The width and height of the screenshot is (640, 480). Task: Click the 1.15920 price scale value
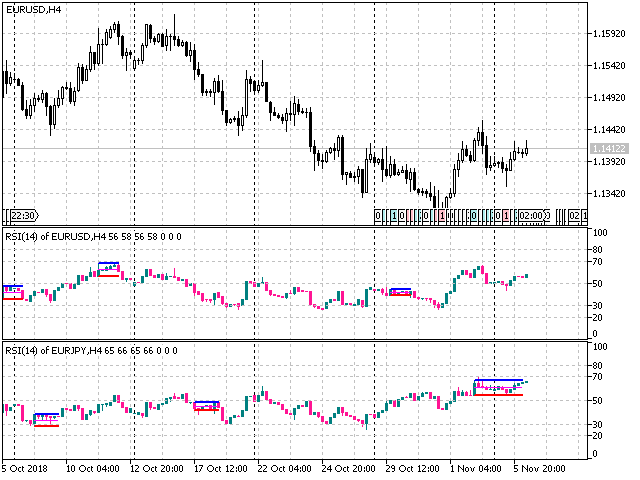point(609,33)
